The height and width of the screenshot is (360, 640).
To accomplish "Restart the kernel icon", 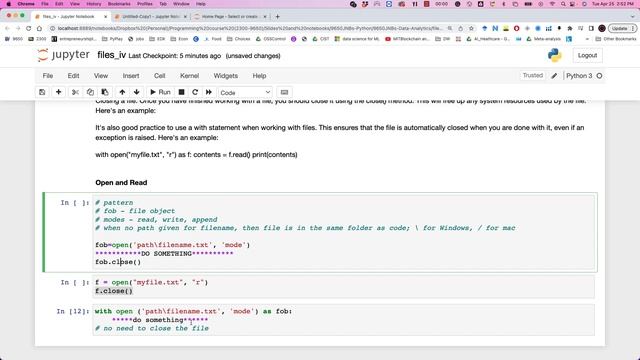I will click(x=195, y=92).
